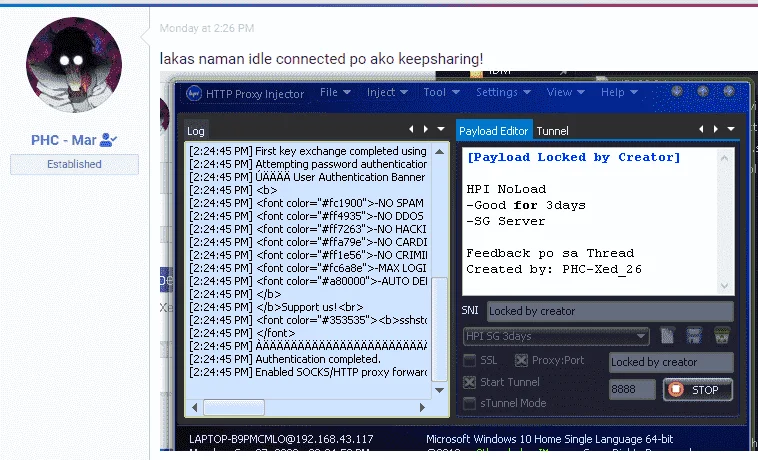The width and height of the screenshot is (758, 460).
Task: Click the log vertical scrollbar up arrow
Action: [439, 151]
